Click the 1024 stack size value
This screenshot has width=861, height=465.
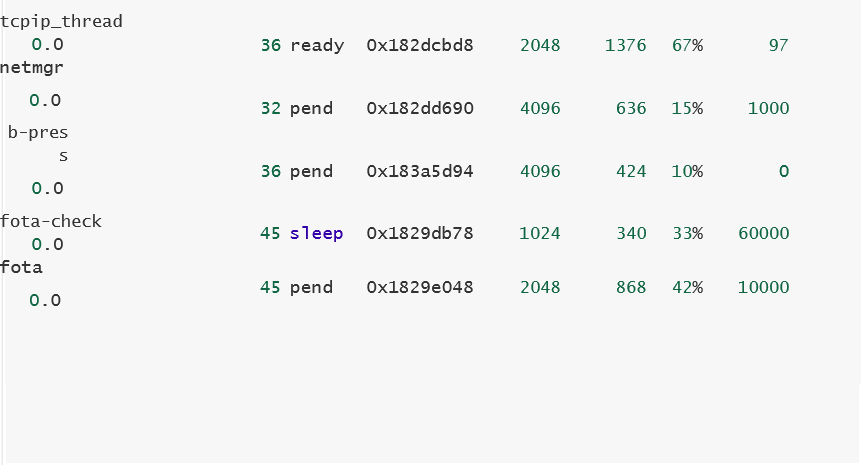click(540, 233)
